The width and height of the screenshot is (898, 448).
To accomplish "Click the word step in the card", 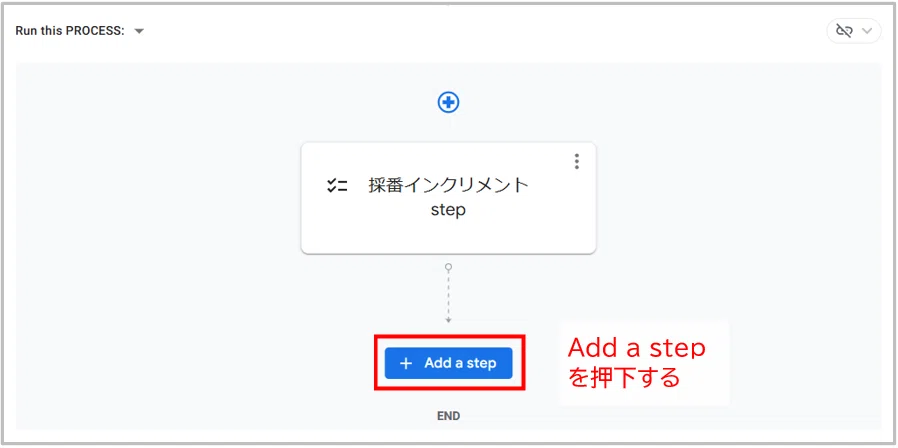I will [x=448, y=210].
